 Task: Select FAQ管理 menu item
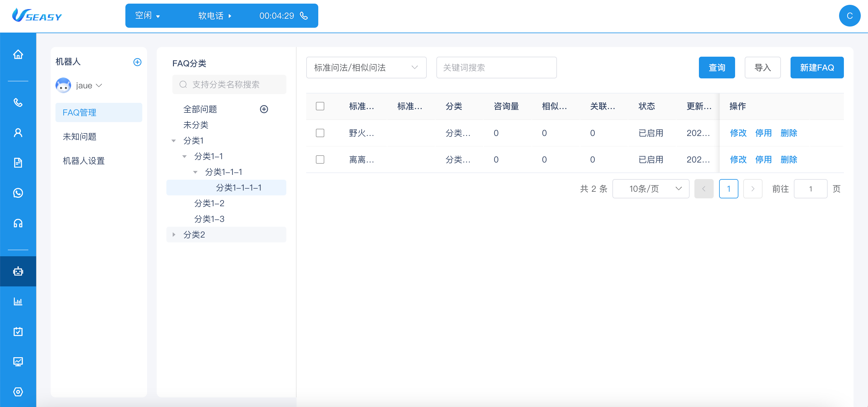99,112
